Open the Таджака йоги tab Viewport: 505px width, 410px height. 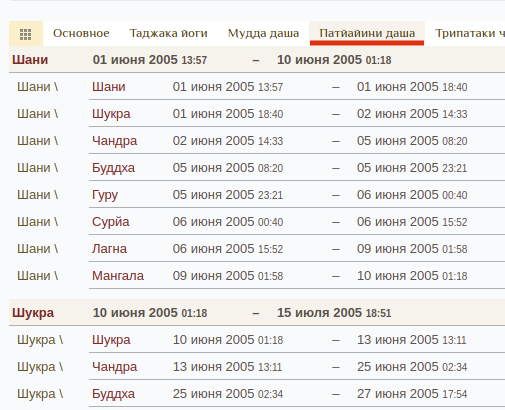coord(168,33)
